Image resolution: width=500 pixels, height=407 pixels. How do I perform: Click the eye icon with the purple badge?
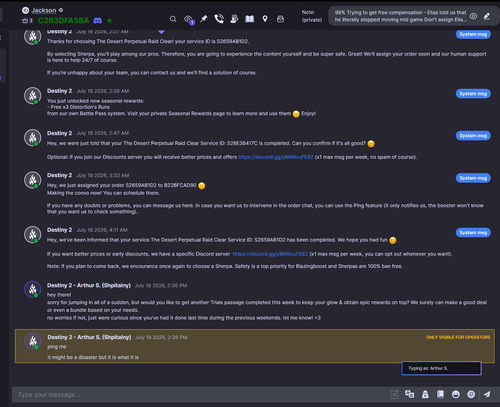[x=189, y=19]
